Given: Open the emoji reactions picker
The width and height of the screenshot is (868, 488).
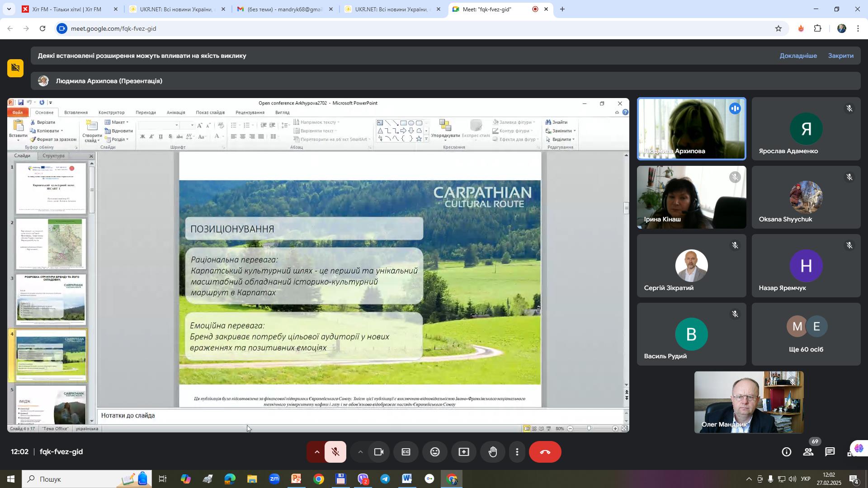Looking at the screenshot, I should click(435, 452).
